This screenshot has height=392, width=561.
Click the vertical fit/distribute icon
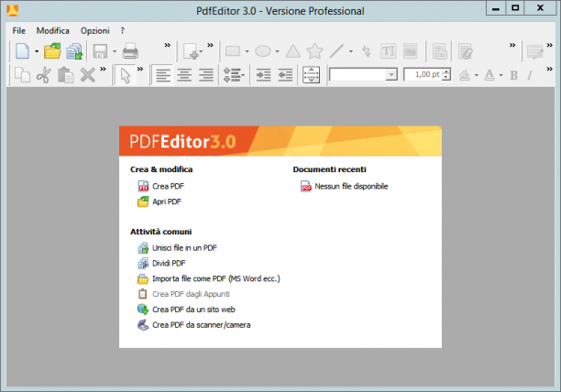(x=312, y=75)
